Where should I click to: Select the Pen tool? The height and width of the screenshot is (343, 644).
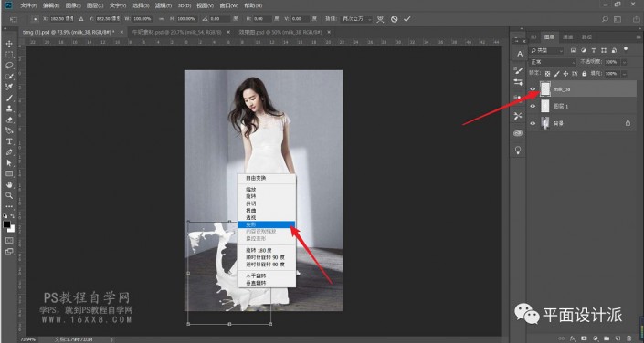click(x=9, y=152)
